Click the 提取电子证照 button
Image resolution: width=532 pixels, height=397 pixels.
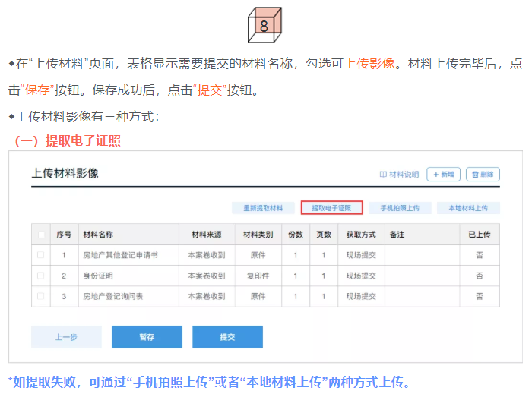(331, 208)
